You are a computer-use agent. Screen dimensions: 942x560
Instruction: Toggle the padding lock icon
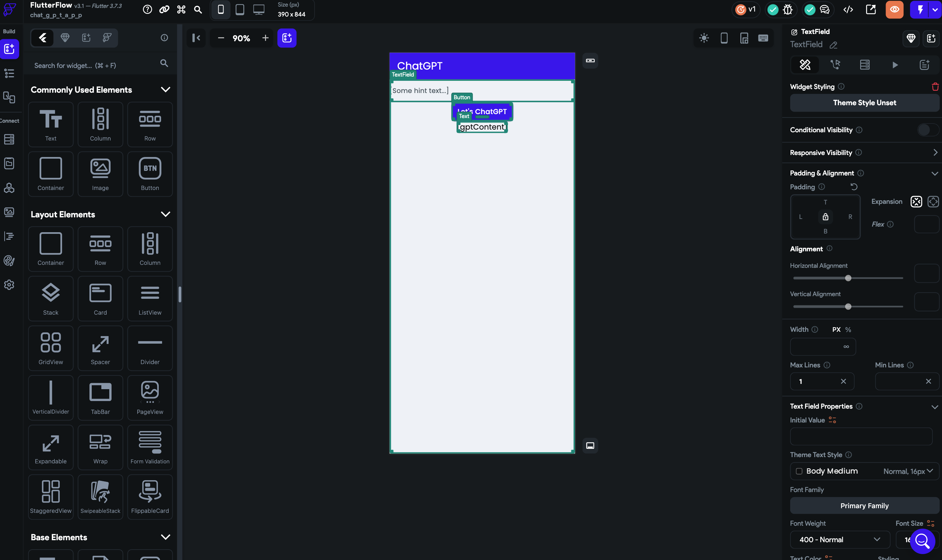(825, 217)
